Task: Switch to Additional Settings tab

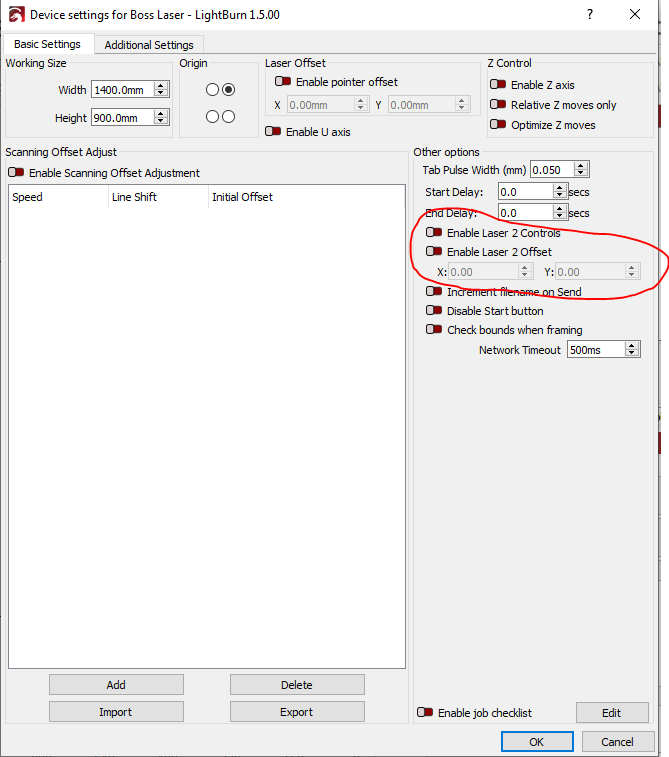Action: tap(149, 45)
